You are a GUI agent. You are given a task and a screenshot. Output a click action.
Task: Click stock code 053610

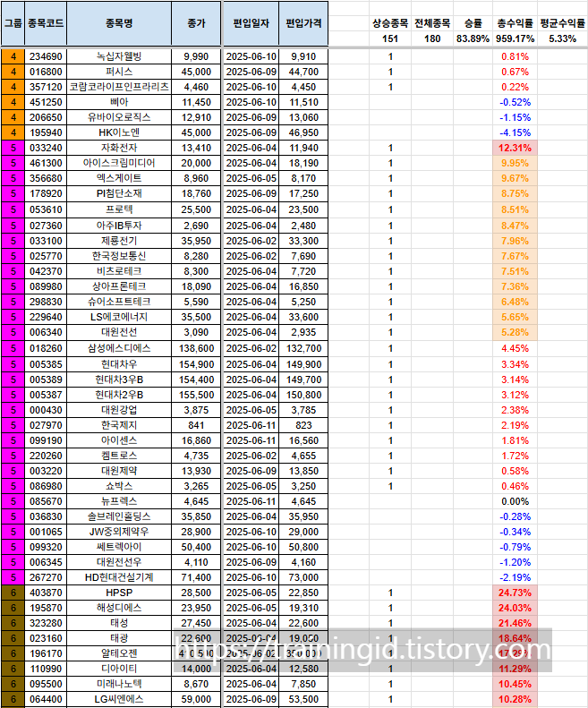(46, 209)
